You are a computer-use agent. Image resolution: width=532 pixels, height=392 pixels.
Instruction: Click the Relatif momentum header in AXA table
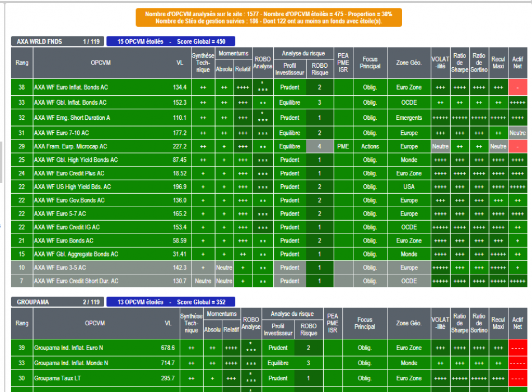[x=243, y=69]
